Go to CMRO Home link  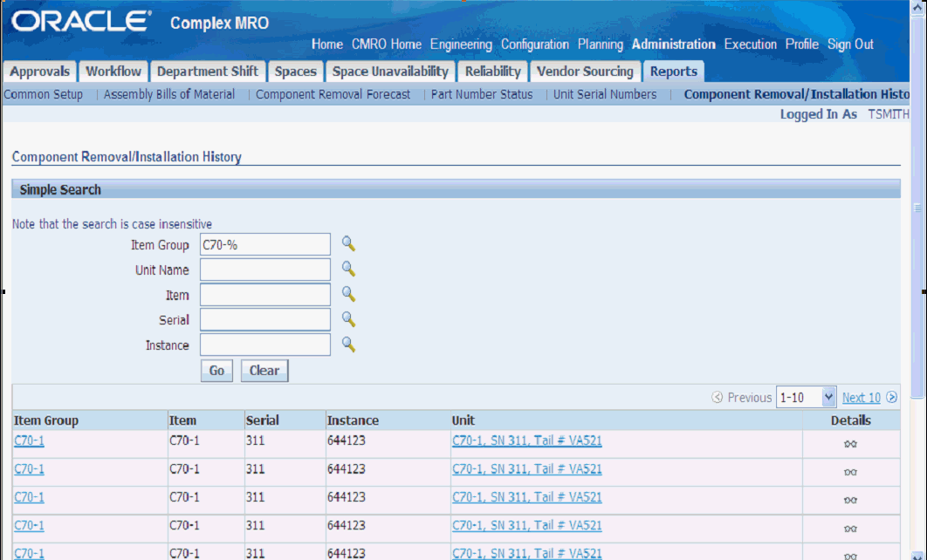pos(387,44)
